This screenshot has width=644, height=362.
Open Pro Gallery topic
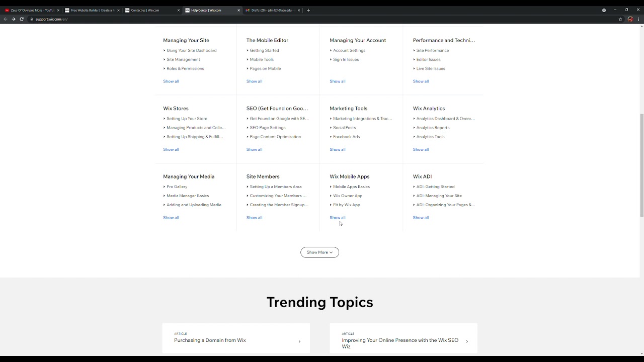point(177,187)
